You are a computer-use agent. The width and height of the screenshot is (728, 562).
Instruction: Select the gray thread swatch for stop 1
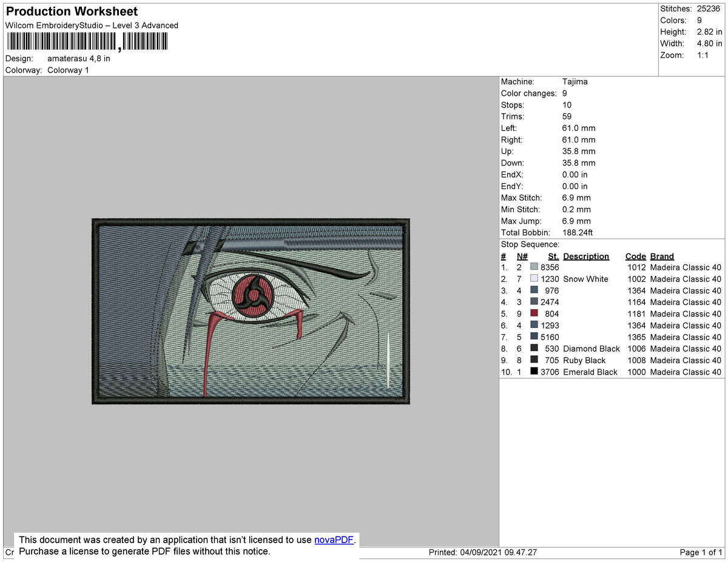pos(534,267)
